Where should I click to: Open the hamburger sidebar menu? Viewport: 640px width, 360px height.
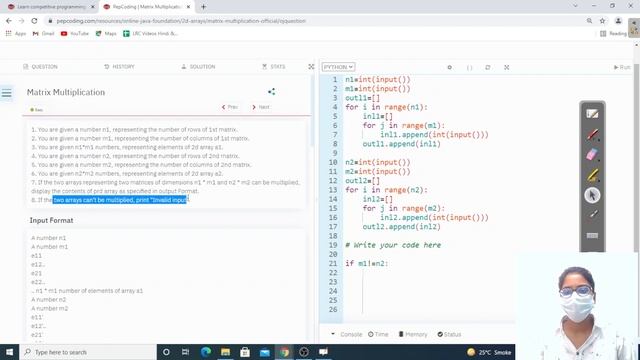point(7,93)
